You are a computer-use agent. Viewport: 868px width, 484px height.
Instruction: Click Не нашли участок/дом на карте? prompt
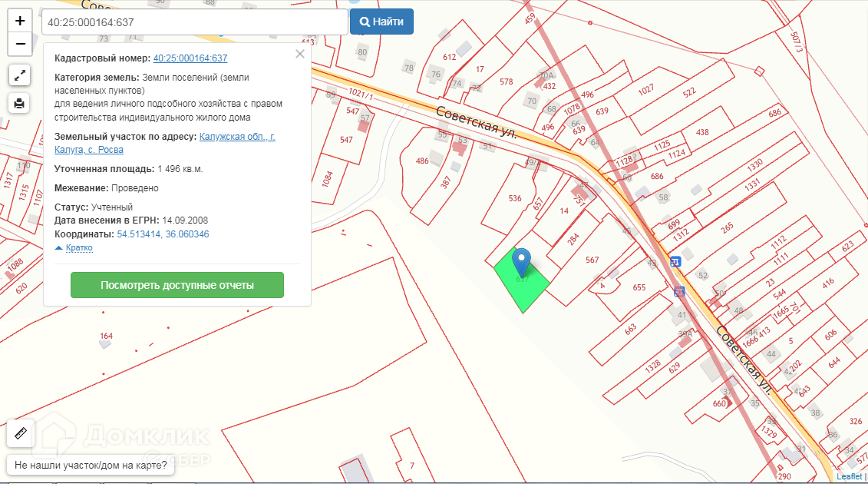(x=91, y=465)
